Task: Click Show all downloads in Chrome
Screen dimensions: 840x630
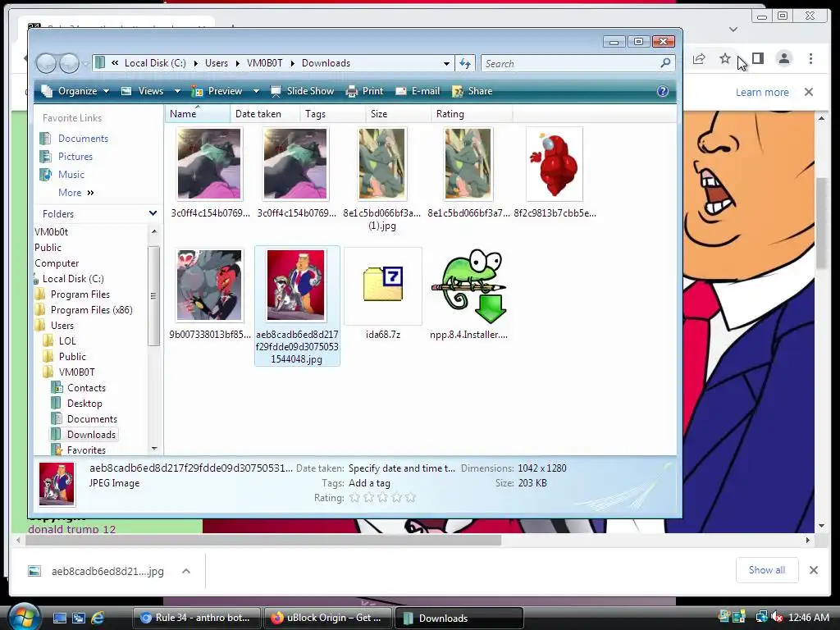Action: (x=767, y=570)
